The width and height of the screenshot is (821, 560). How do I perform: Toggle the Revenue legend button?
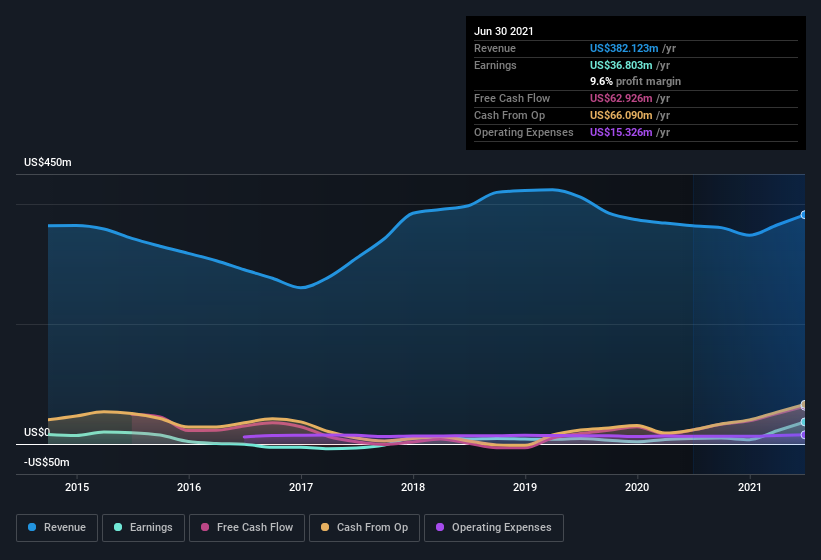tap(57, 528)
